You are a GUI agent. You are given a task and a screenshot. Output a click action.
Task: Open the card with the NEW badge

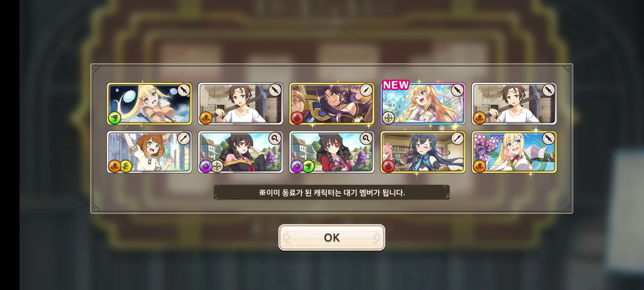pos(423,104)
